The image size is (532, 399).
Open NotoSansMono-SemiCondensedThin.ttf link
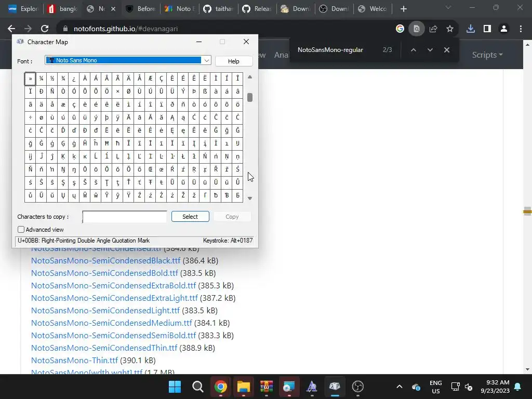pyautogui.click(x=104, y=348)
